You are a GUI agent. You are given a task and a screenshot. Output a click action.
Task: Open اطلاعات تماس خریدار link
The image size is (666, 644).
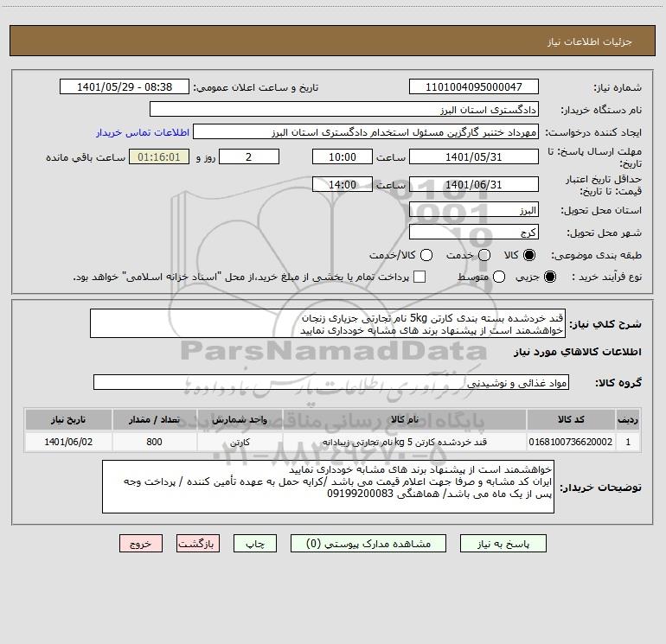tap(143, 132)
